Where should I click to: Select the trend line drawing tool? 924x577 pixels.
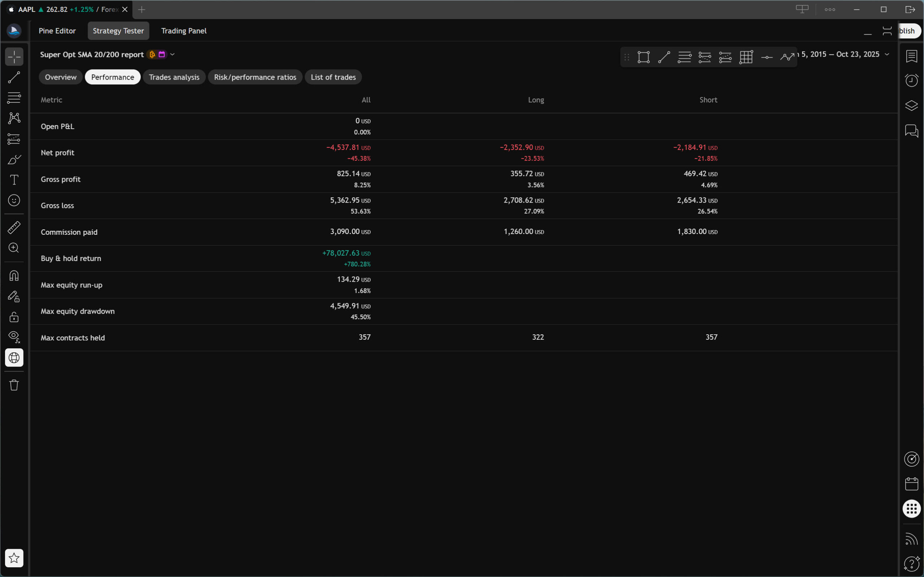14,78
